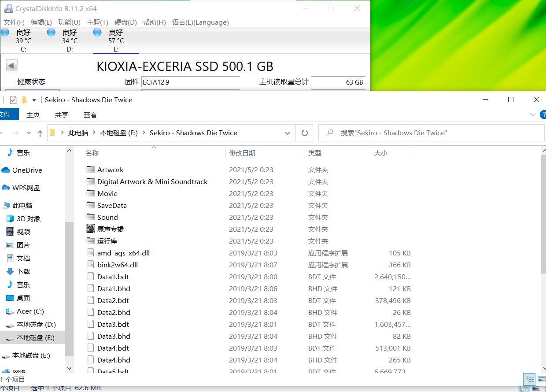
Task: Open the recent locations dropdown arrow
Action: 29,133
